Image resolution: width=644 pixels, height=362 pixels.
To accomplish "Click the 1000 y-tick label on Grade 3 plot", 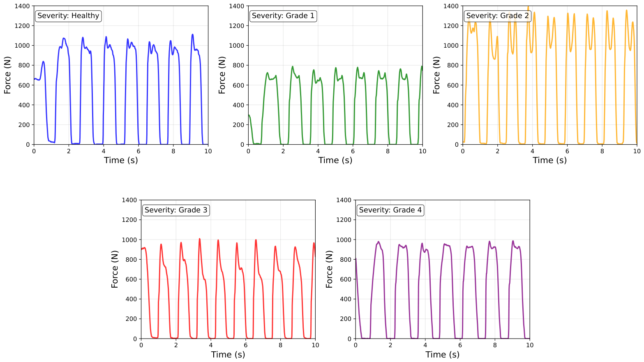I will click(129, 240).
